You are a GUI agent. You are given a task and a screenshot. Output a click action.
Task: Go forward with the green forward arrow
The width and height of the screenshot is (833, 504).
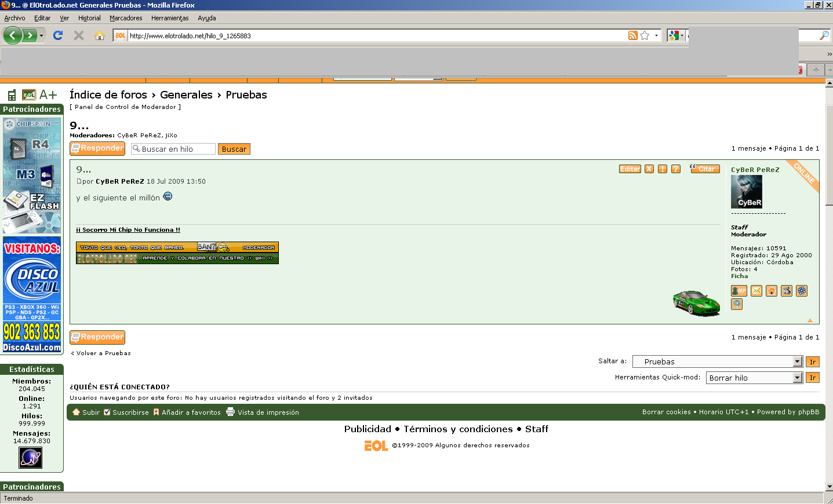pyautogui.click(x=30, y=36)
